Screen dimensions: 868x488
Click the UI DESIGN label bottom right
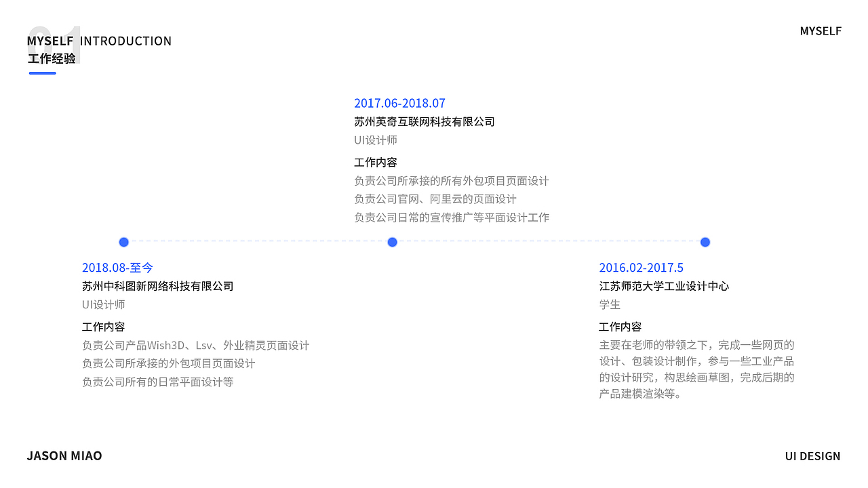tap(812, 455)
